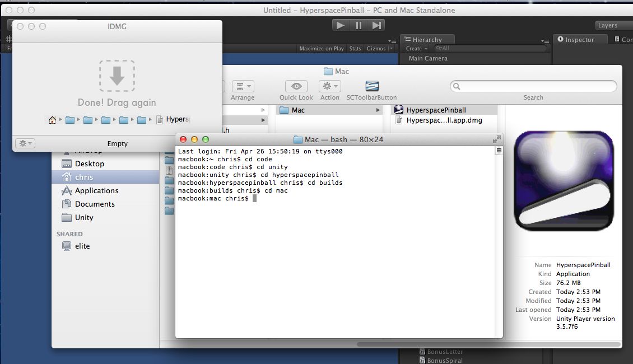Click the Hypers file in iDMG path
The height and width of the screenshot is (364, 633).
[173, 119]
